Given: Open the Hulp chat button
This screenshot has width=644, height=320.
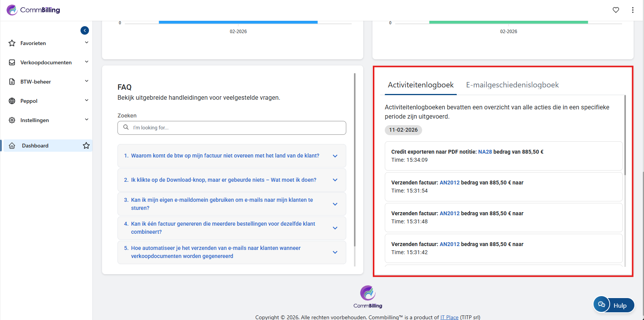Looking at the screenshot, I should click(614, 305).
